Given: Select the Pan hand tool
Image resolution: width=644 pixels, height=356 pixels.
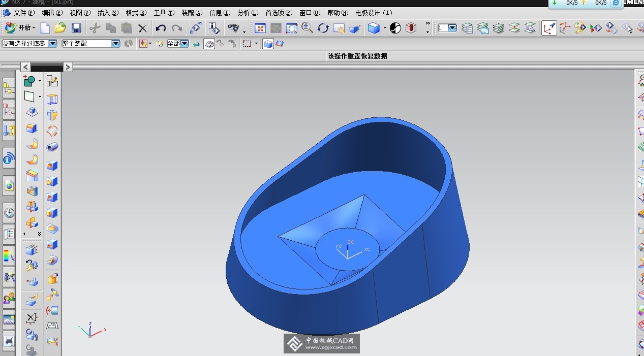Looking at the screenshot, I should [339, 28].
